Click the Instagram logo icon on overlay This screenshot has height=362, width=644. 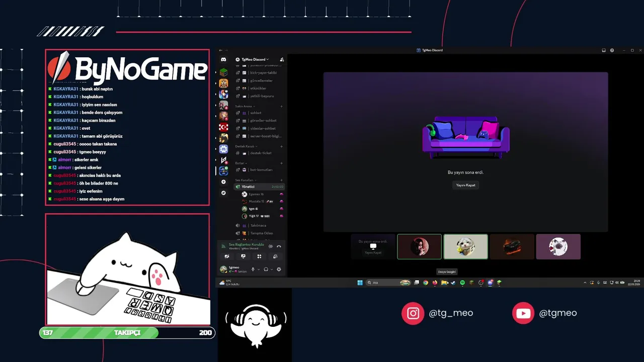[x=413, y=313]
